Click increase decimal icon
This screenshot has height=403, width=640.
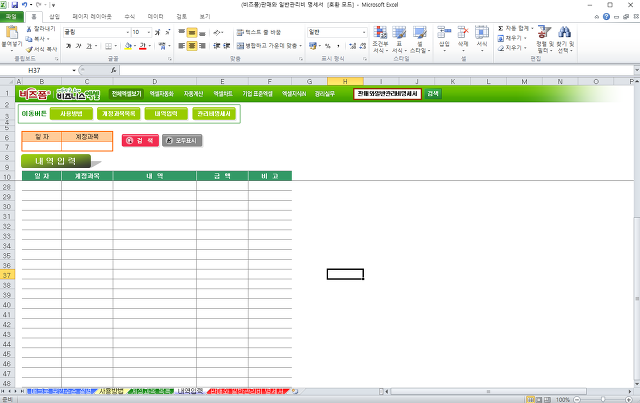(x=353, y=46)
